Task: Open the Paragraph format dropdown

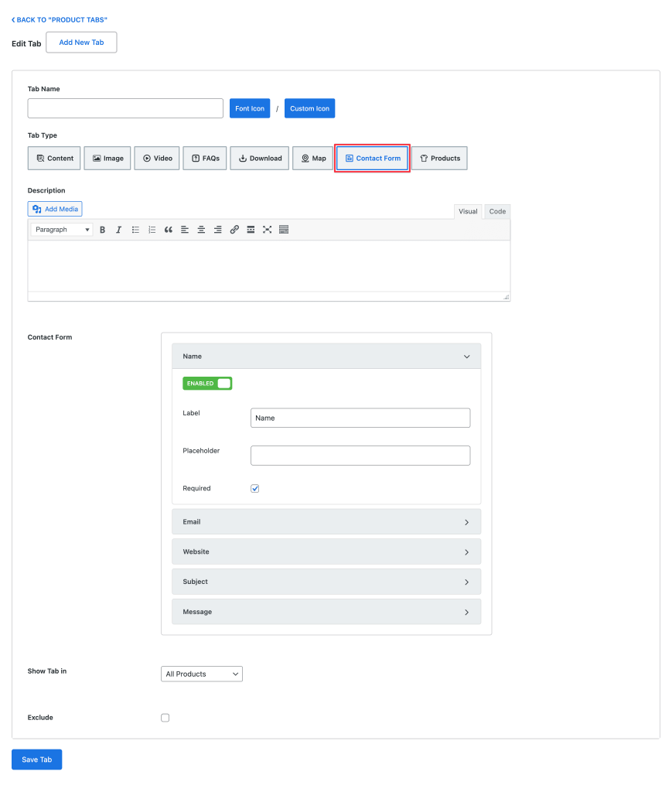Action: tap(62, 230)
